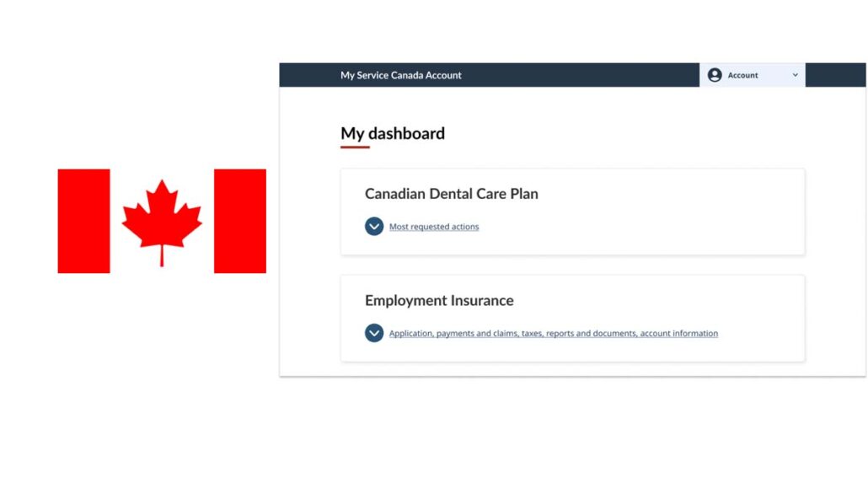The image size is (868, 488).
Task: Open the Account dropdown menu
Action: pyautogui.click(x=753, y=75)
